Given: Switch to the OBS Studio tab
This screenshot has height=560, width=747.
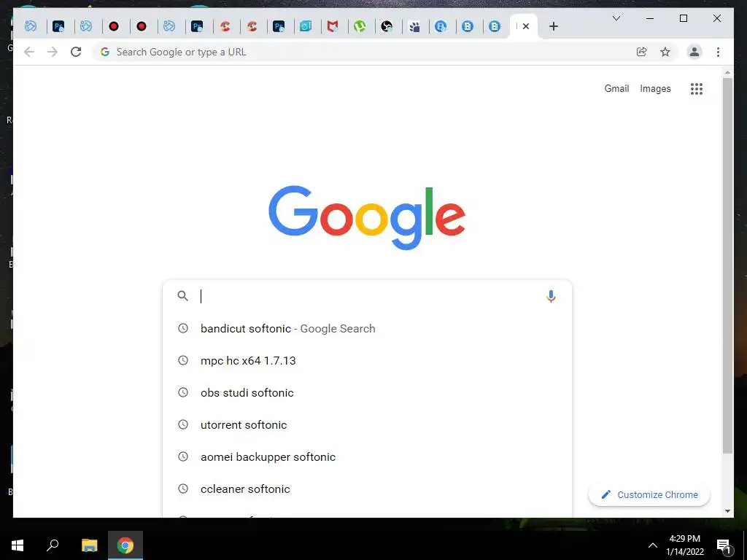Looking at the screenshot, I should pos(387,26).
